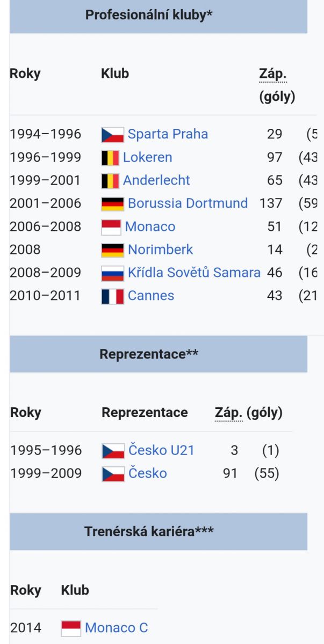Open the Borussia Dortmund link
The width and height of the screenshot is (324, 644).
188,203
